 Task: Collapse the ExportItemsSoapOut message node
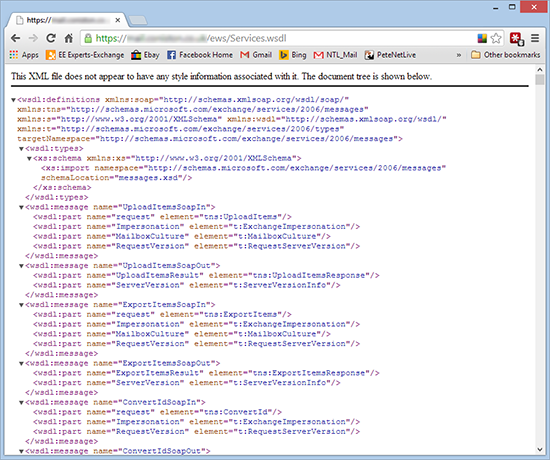point(21,364)
